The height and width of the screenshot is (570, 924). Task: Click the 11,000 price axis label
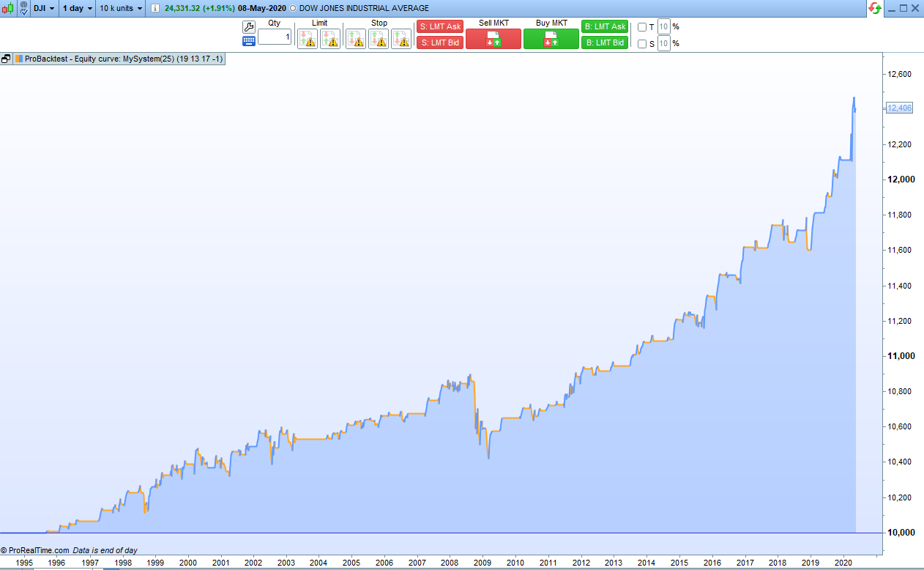click(900, 356)
